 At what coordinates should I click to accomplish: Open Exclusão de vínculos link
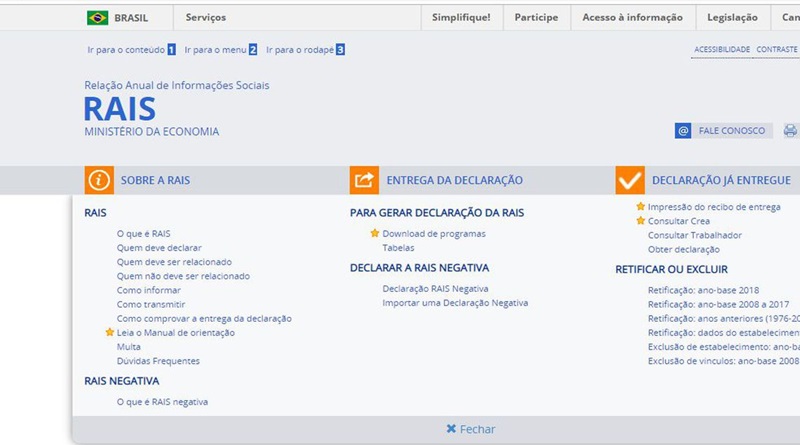(x=723, y=361)
